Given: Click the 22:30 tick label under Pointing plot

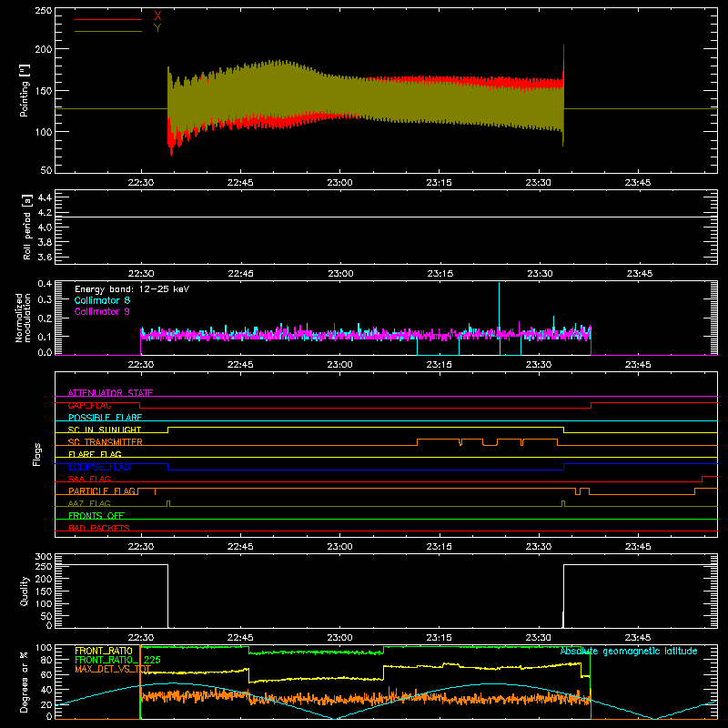Looking at the screenshot, I should tap(141, 183).
